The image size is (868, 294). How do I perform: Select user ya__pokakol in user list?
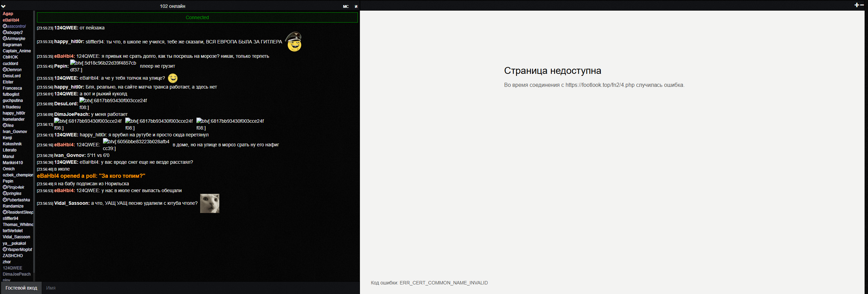[x=14, y=243]
